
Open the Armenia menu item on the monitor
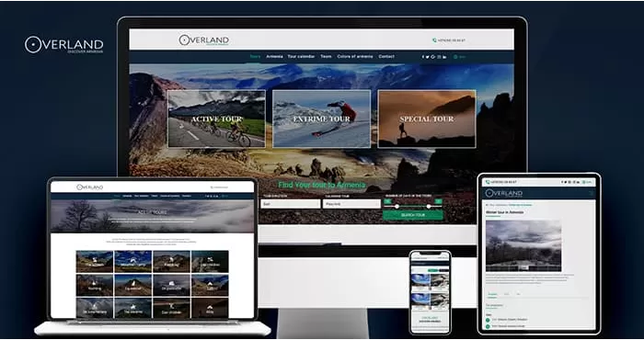(274, 57)
